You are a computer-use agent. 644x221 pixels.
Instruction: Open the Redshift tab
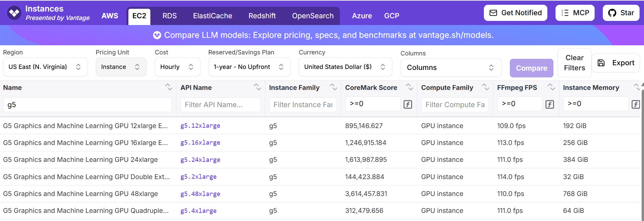tap(262, 16)
